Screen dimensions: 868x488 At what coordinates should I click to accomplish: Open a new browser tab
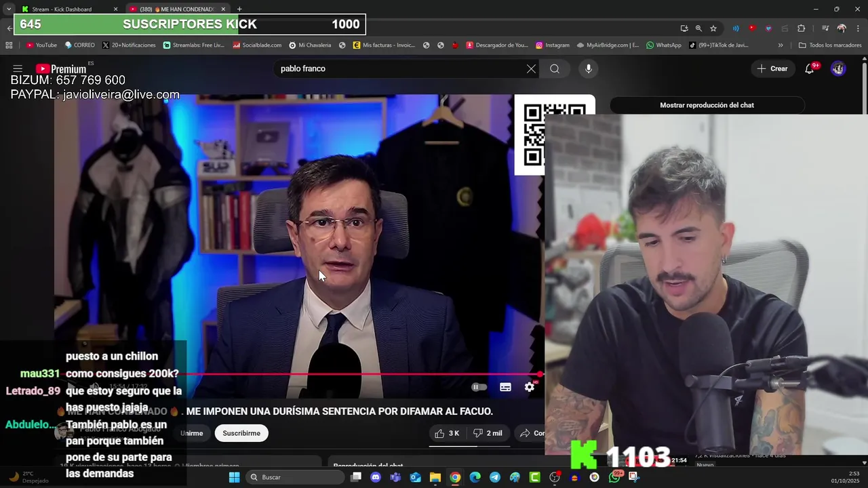point(239,9)
